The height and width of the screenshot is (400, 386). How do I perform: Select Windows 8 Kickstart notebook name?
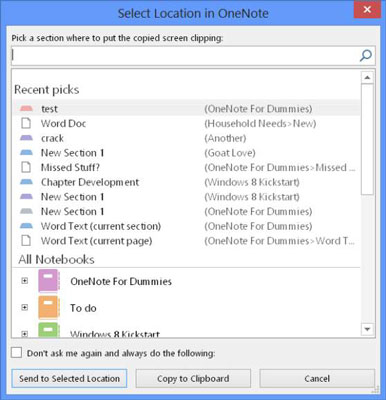(115, 334)
